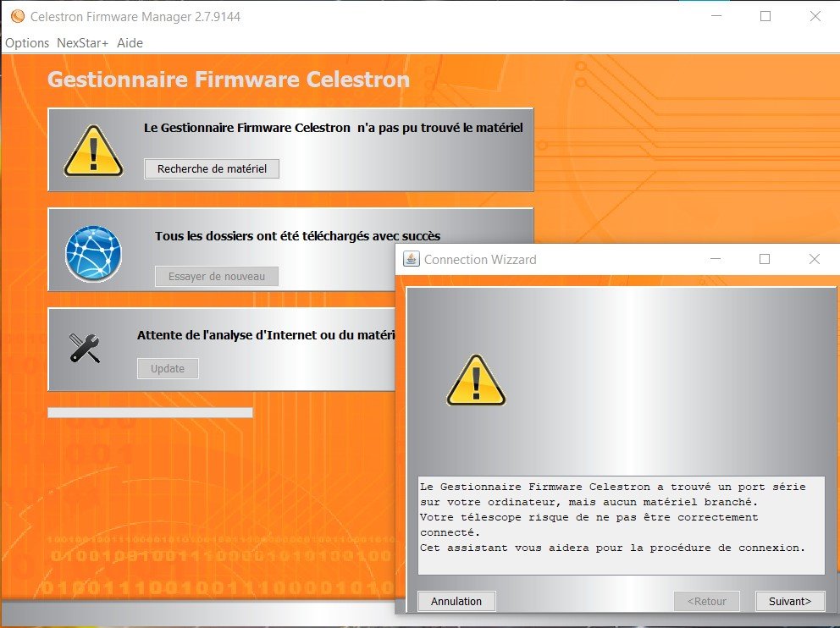Proceed with the Suivant> button
This screenshot has height=628, width=840.
[x=789, y=601]
